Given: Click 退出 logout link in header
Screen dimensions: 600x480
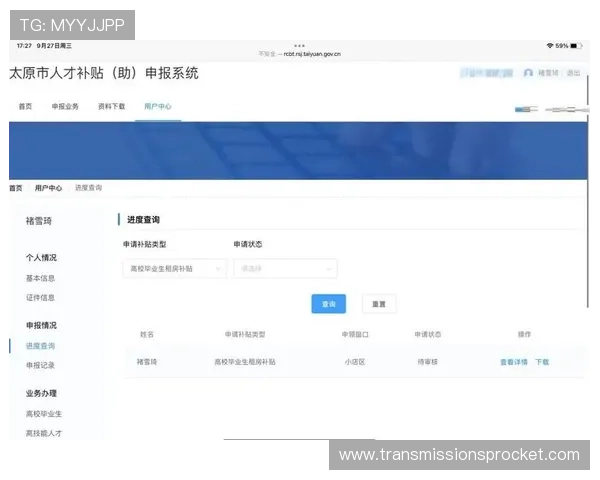Looking at the screenshot, I should (x=573, y=73).
